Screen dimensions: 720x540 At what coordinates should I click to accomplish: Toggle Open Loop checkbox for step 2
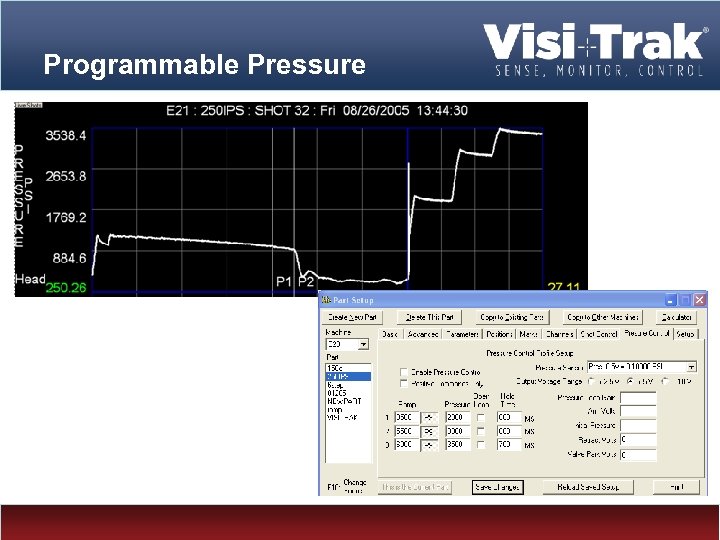click(x=480, y=432)
